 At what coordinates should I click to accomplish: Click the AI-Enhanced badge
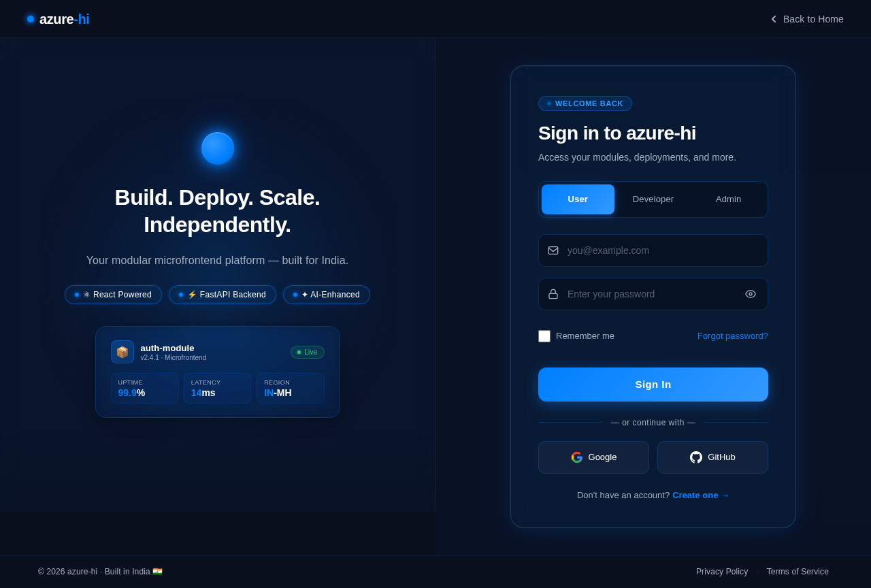327,295
